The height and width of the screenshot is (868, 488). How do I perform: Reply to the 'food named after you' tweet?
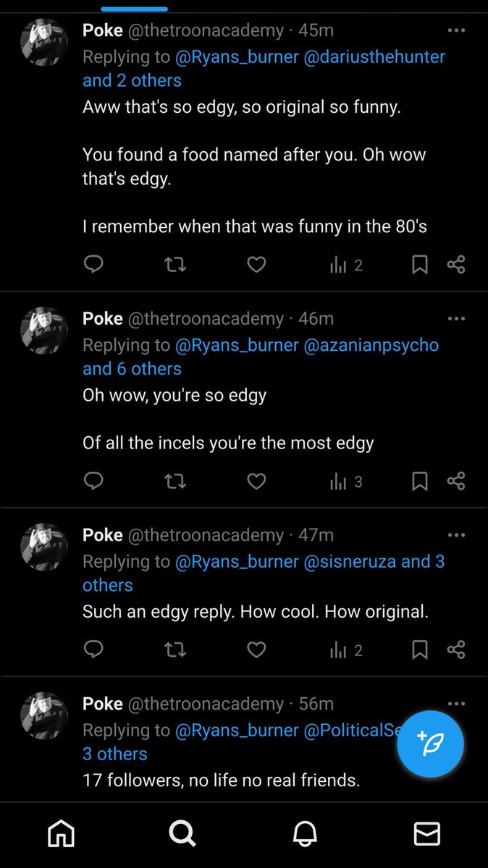pyautogui.click(x=93, y=265)
